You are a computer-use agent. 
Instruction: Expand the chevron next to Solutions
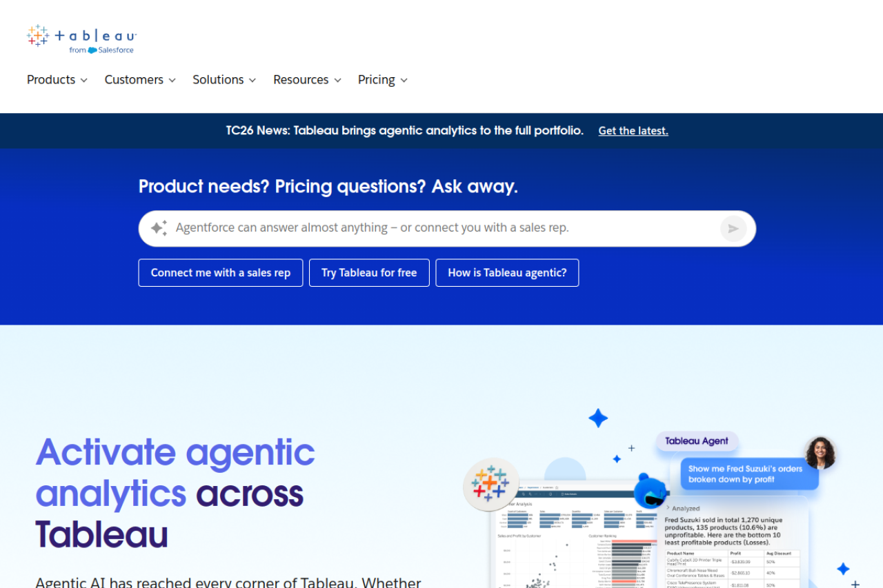click(252, 81)
